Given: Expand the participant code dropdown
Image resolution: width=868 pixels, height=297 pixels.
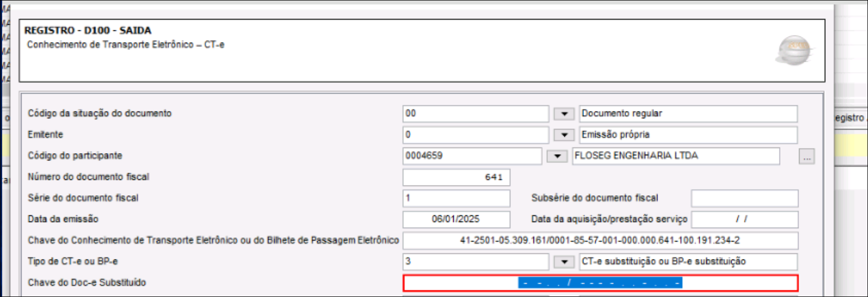Looking at the screenshot, I should click(557, 156).
